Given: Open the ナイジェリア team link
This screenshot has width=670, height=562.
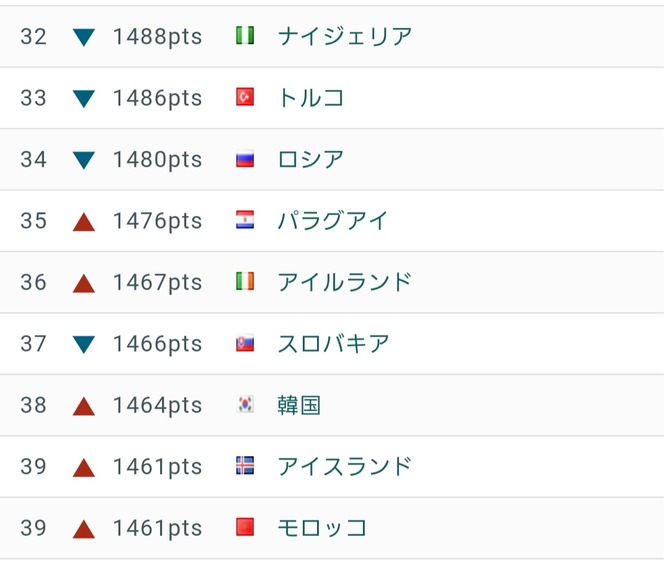Looking at the screenshot, I should [x=345, y=36].
